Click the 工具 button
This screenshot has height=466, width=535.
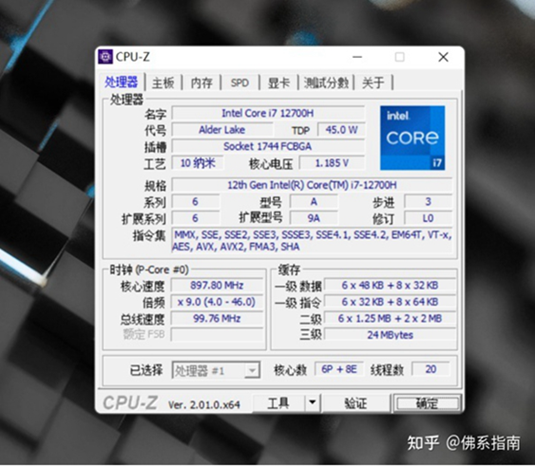(279, 403)
